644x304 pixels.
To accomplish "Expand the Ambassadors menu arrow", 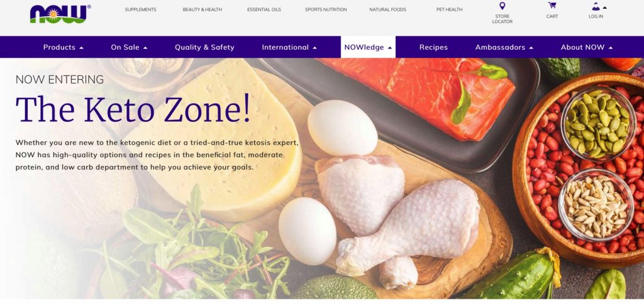I will (531, 48).
